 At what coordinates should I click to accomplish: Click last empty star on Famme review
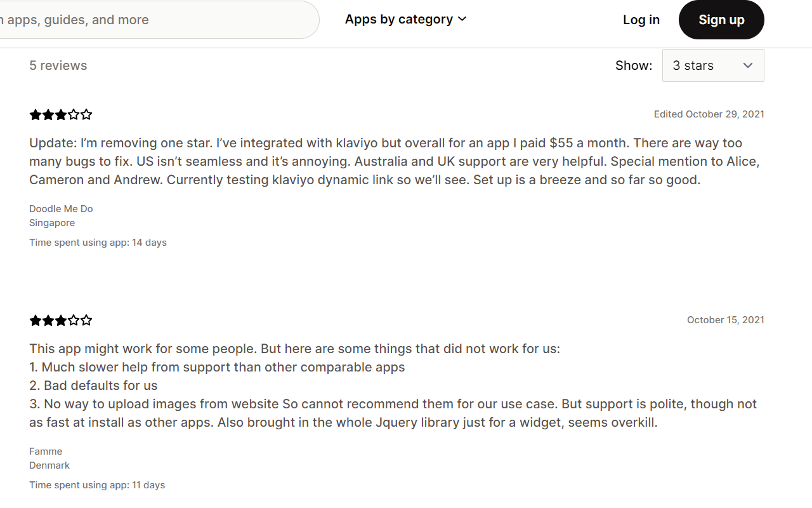pos(87,321)
